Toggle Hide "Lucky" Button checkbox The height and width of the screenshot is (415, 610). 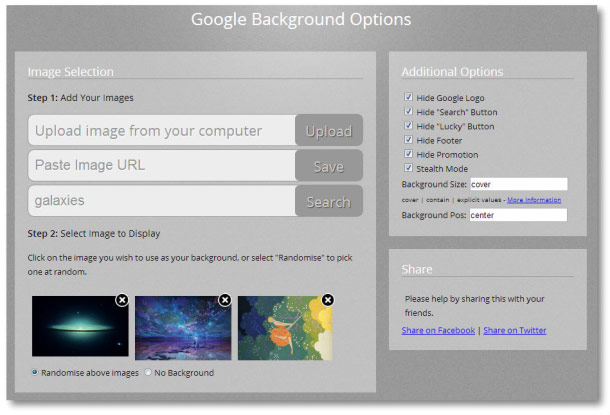(408, 126)
